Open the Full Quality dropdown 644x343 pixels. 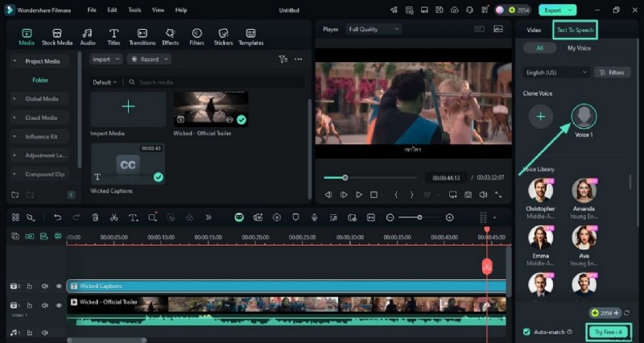tap(374, 29)
